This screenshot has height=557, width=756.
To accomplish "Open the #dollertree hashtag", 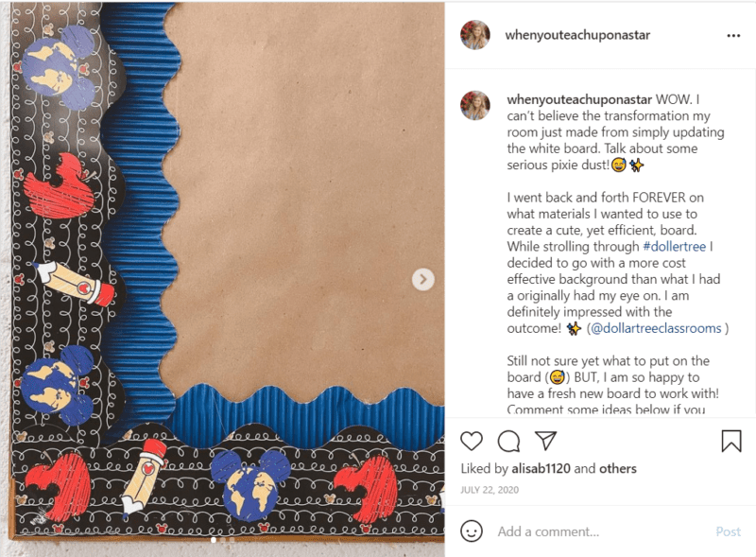I will 675,246.
